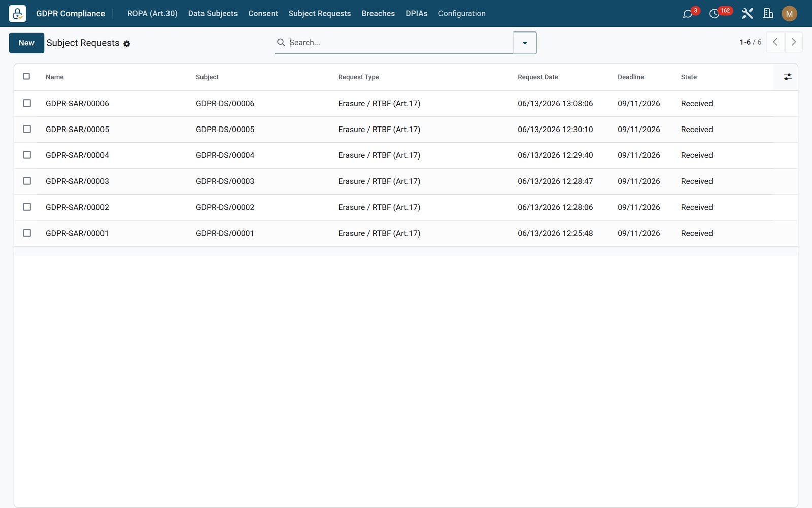Click the GDPR Compliance app title
The height and width of the screenshot is (508, 812).
[71, 13]
